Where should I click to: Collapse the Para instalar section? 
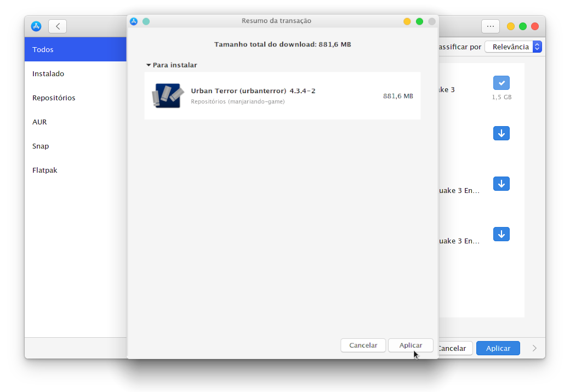[149, 65]
